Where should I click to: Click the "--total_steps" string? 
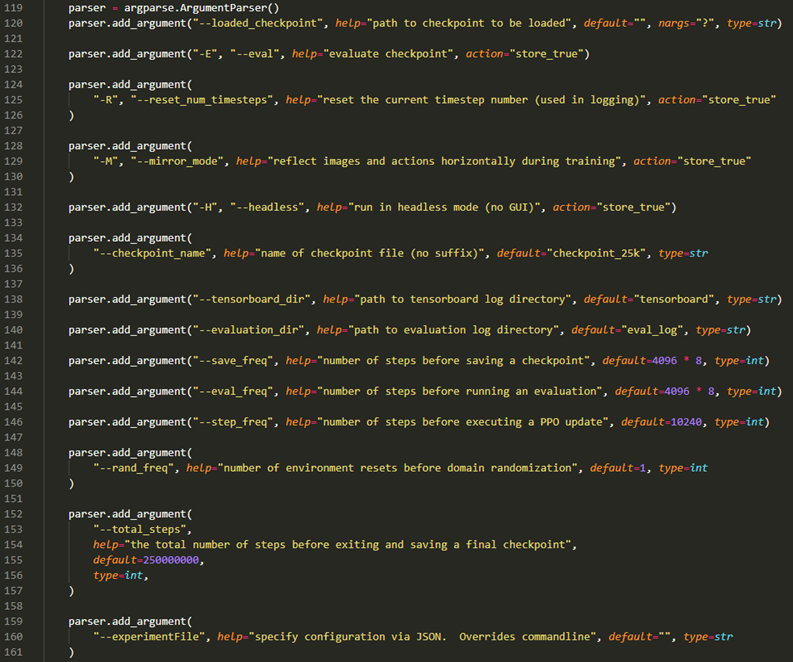[x=140, y=529]
